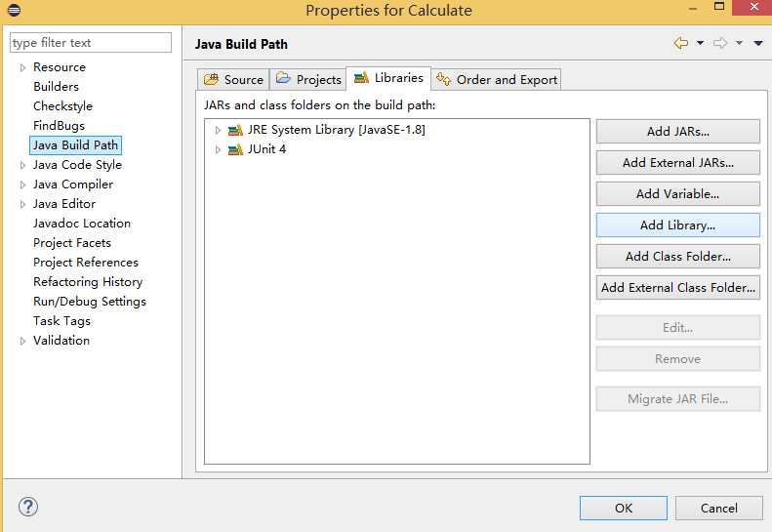Click the Add JARs... button
The image size is (772, 532).
click(678, 132)
